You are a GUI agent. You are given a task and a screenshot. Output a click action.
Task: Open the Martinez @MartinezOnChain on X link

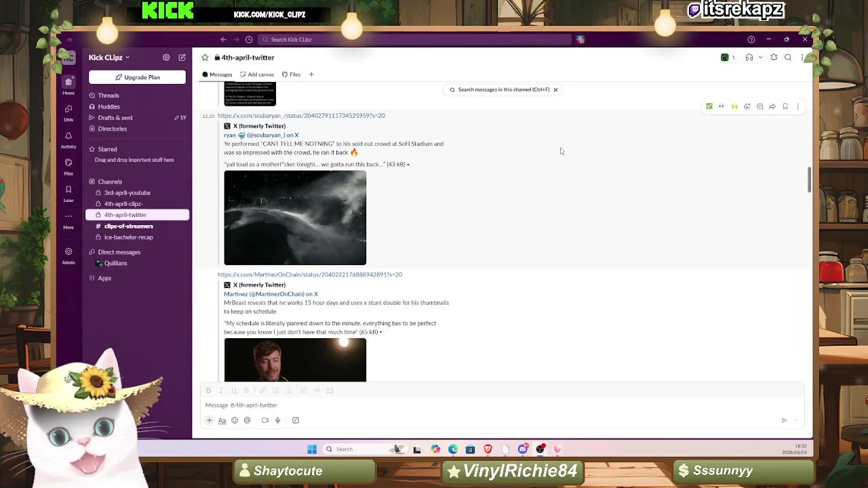pos(271,294)
